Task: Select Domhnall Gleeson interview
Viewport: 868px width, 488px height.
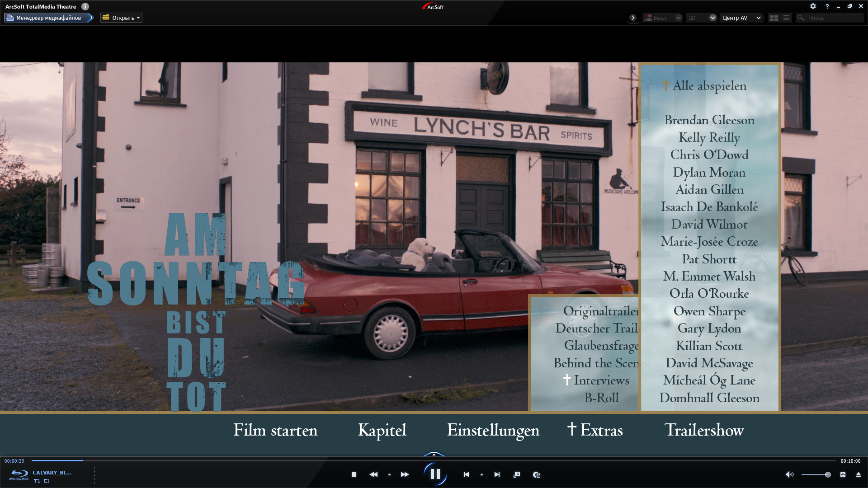Action: 709,398
